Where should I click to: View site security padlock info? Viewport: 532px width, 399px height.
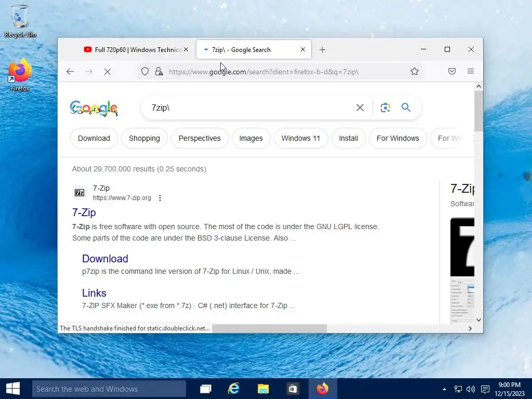(x=159, y=72)
